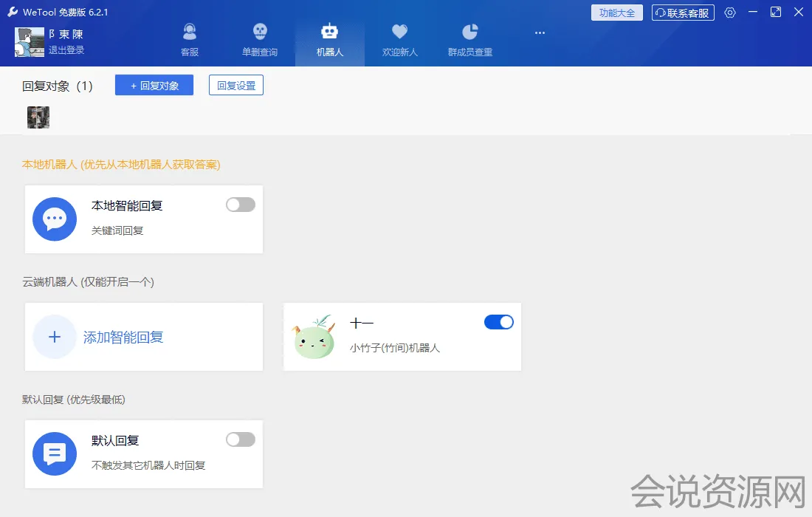Select the reply target avatar thumbnail

(x=38, y=117)
